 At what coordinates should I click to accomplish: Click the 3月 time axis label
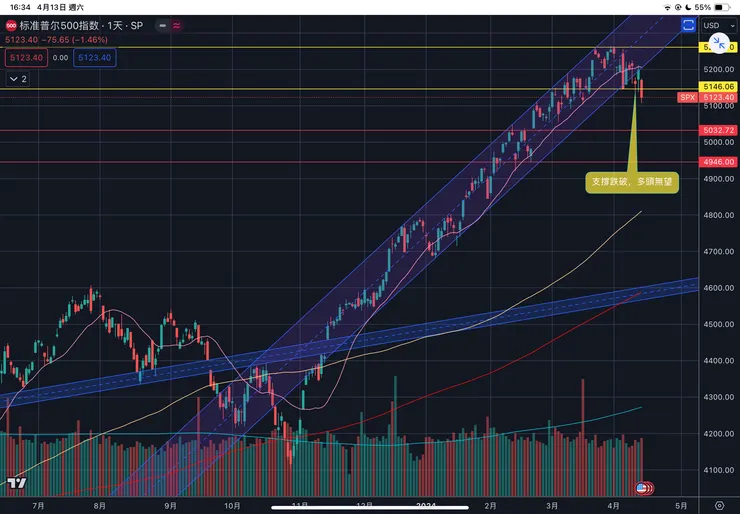coord(552,506)
